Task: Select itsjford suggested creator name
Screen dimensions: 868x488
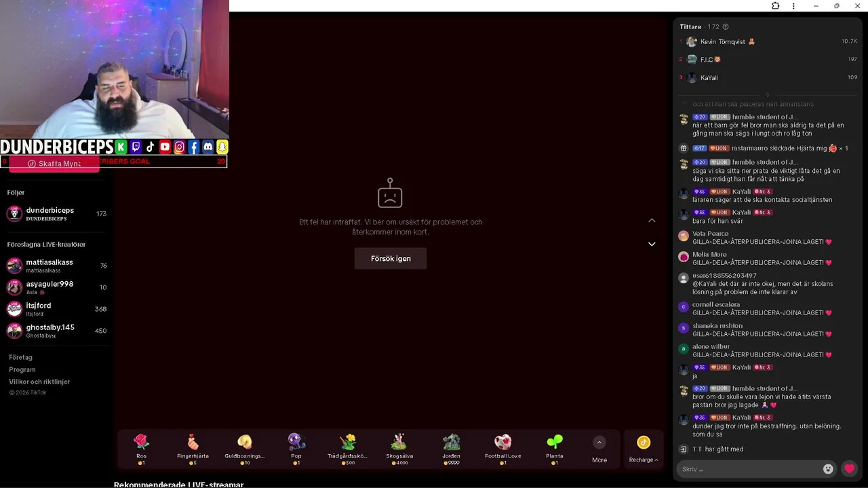Action: tap(39, 306)
